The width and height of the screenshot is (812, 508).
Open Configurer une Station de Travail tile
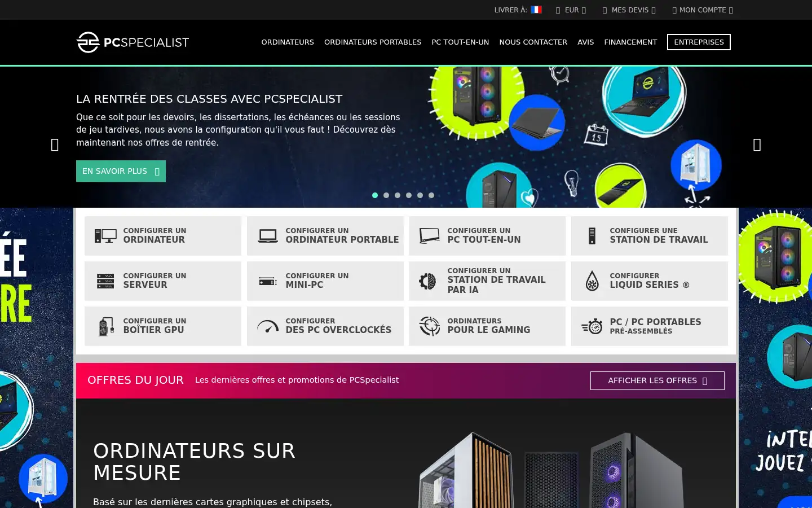[650, 235]
